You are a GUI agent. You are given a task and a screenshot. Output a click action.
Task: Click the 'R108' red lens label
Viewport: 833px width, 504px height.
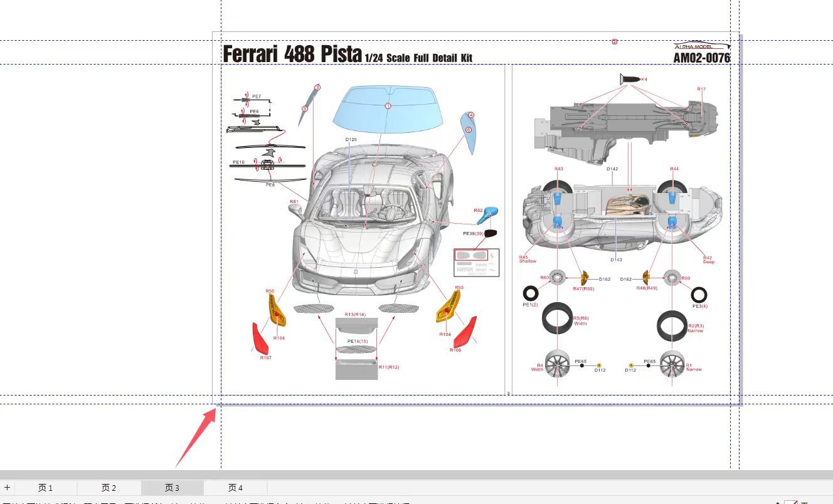tap(455, 350)
